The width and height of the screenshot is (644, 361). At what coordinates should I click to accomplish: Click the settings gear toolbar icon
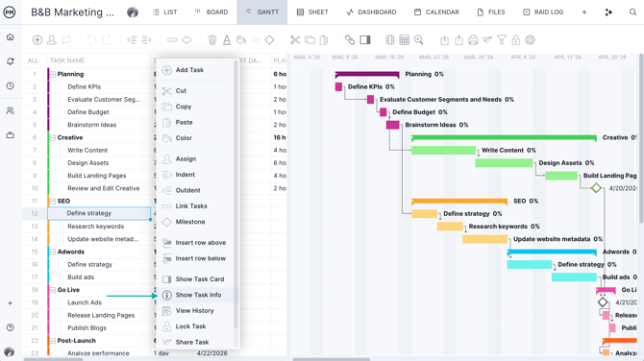[531, 39]
